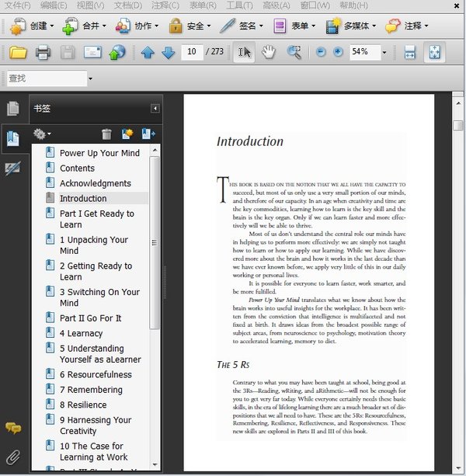Toggle the Pages thumbnail panel
The image size is (466, 476).
pyautogui.click(x=13, y=109)
